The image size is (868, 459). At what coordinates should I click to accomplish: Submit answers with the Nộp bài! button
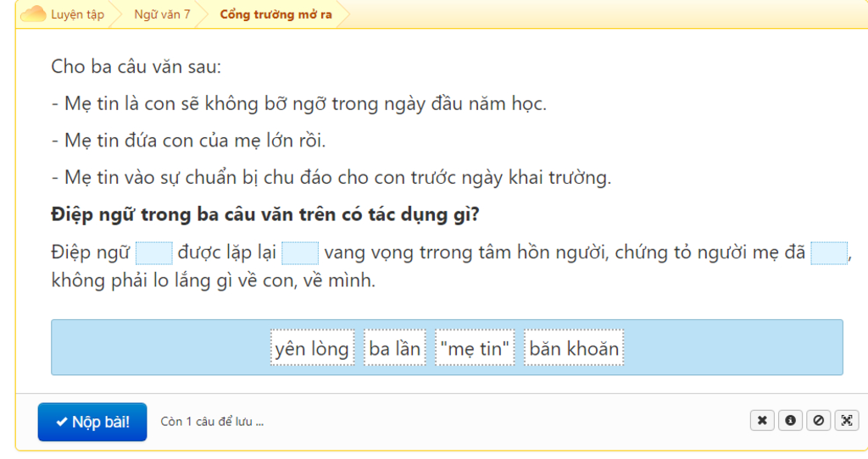[92, 422]
